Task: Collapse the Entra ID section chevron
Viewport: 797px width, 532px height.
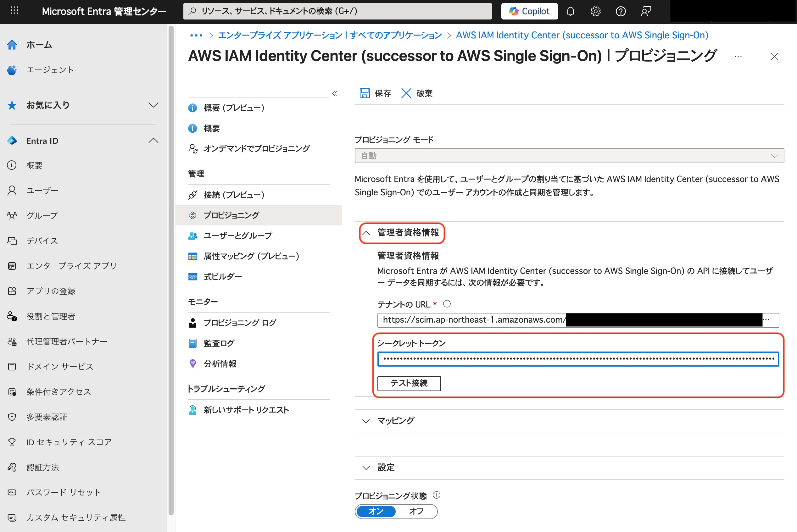Action: 153,141
